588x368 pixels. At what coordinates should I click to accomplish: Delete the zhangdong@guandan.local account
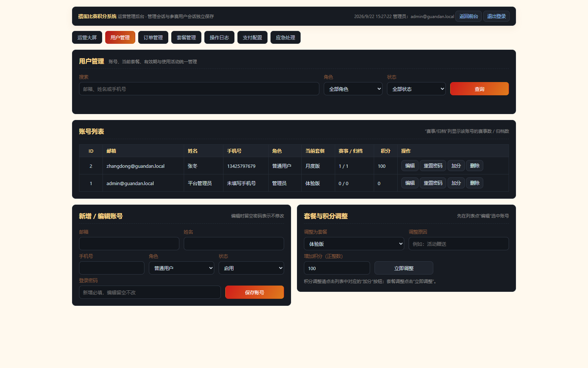coord(475,166)
